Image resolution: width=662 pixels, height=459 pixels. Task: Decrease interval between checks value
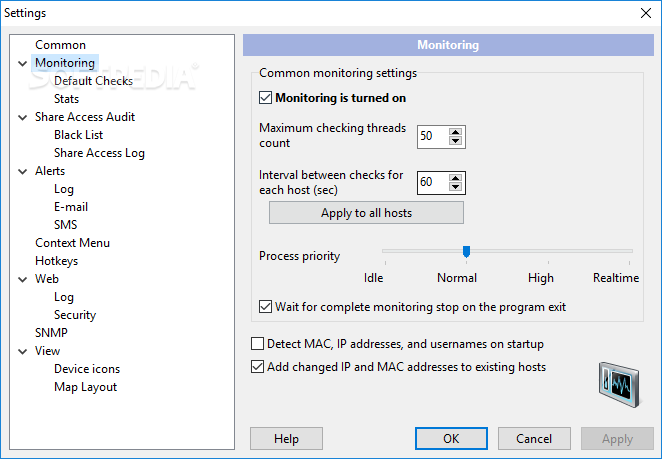tap(455, 187)
